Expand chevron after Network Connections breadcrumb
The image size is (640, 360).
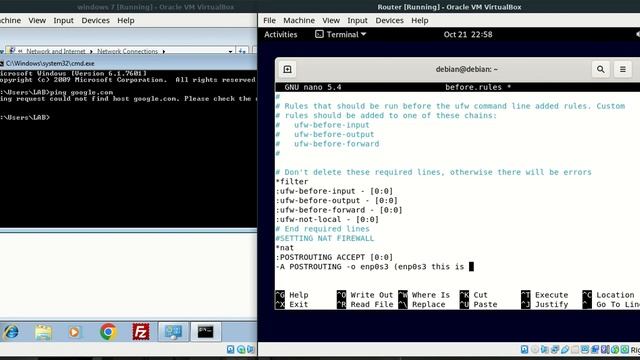click(x=164, y=51)
